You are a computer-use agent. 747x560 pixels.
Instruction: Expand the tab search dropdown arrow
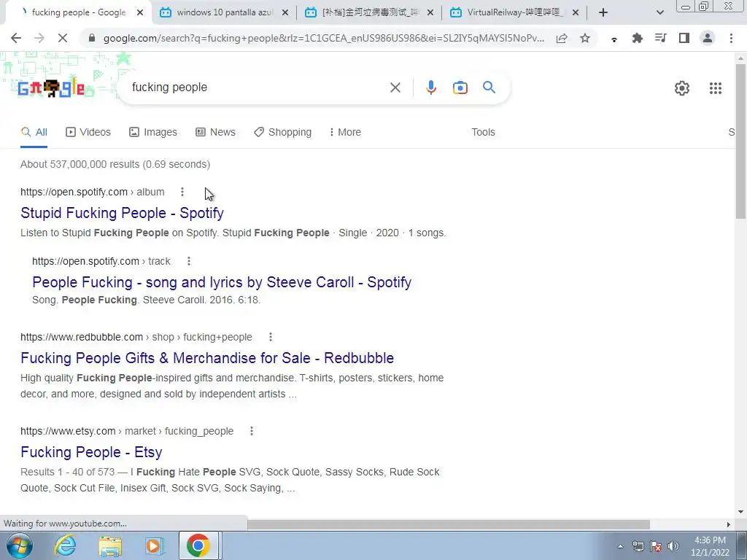(659, 12)
